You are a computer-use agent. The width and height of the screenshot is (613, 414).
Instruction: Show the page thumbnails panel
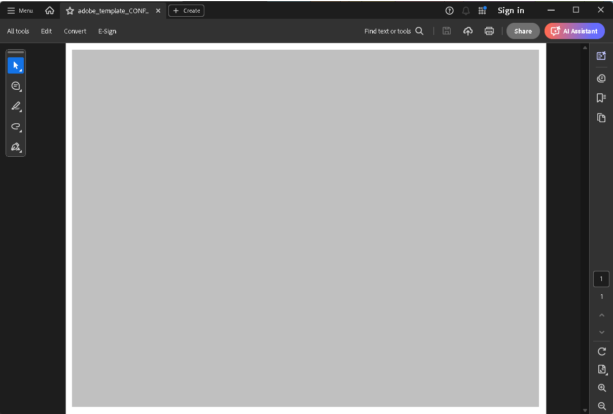[x=601, y=118]
